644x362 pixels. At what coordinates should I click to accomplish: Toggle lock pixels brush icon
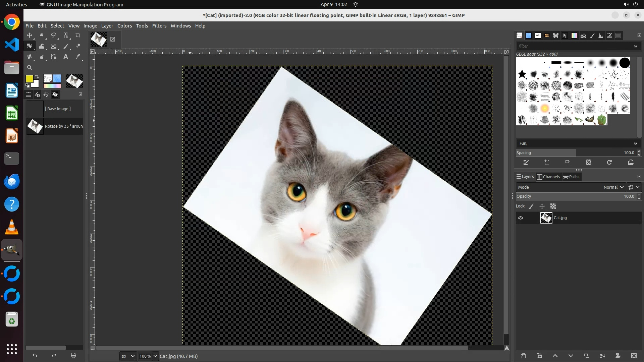coord(531,206)
